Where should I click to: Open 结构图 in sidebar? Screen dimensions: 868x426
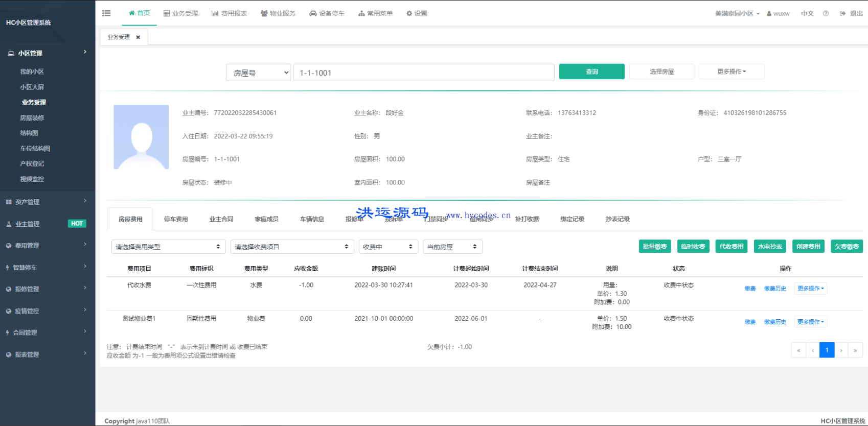click(x=29, y=133)
